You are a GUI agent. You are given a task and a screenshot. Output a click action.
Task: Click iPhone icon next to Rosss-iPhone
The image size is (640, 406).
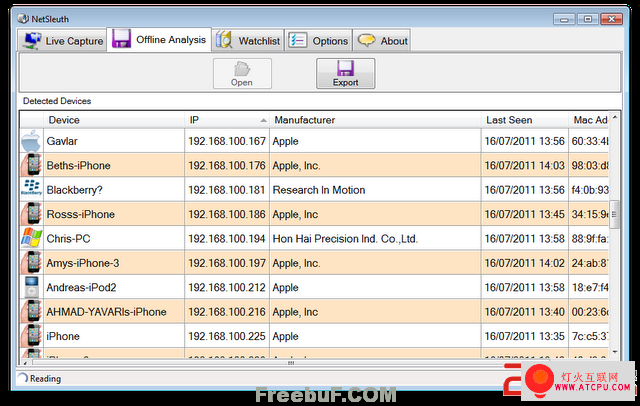[31, 214]
